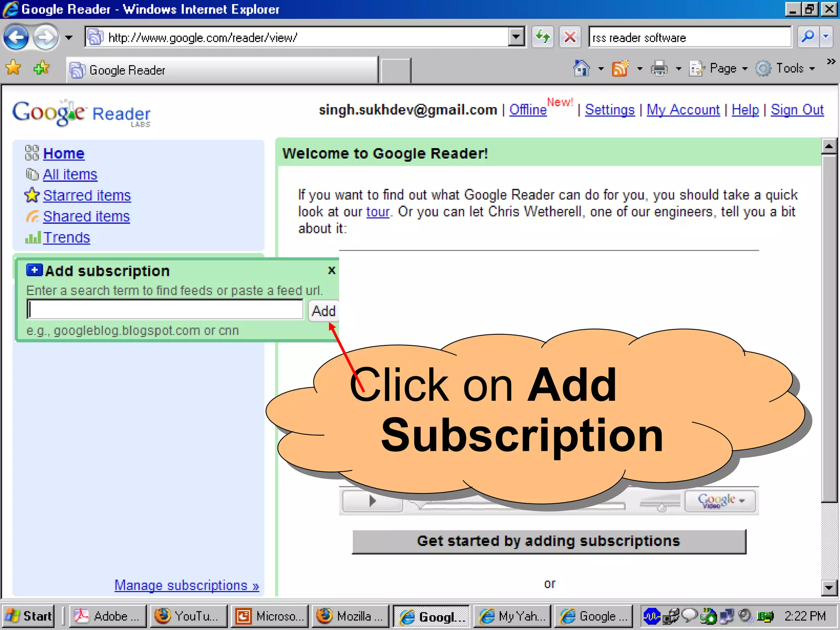
Task: Show more toolbar items chevron
Action: pyautogui.click(x=831, y=62)
